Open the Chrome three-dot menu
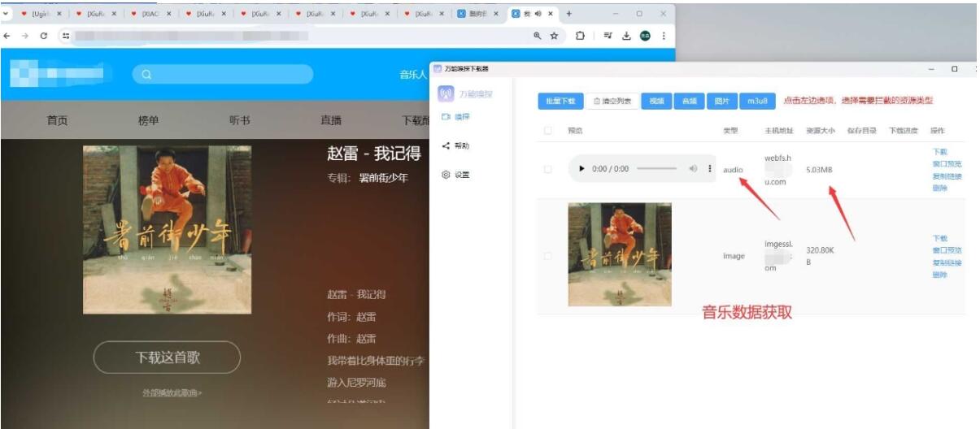The image size is (980, 429). [664, 36]
